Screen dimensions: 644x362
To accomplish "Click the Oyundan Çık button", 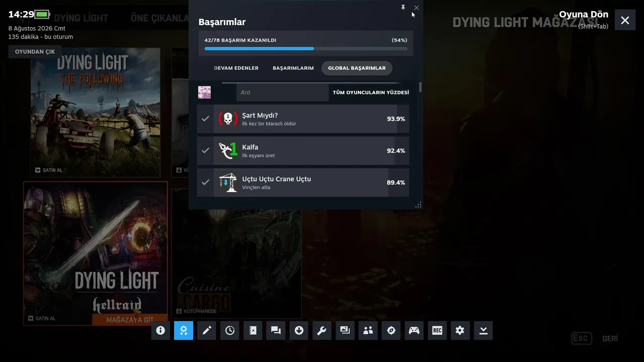I will click(35, 52).
